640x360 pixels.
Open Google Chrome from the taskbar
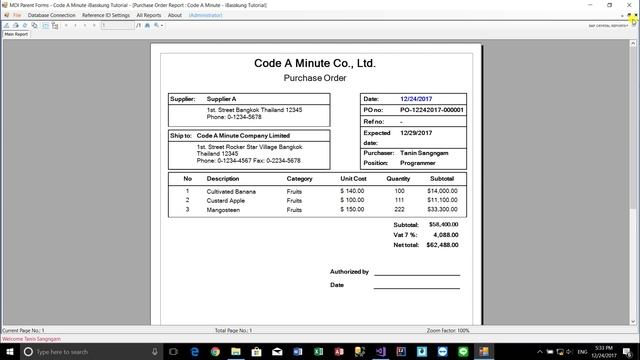pyautogui.click(x=215, y=351)
